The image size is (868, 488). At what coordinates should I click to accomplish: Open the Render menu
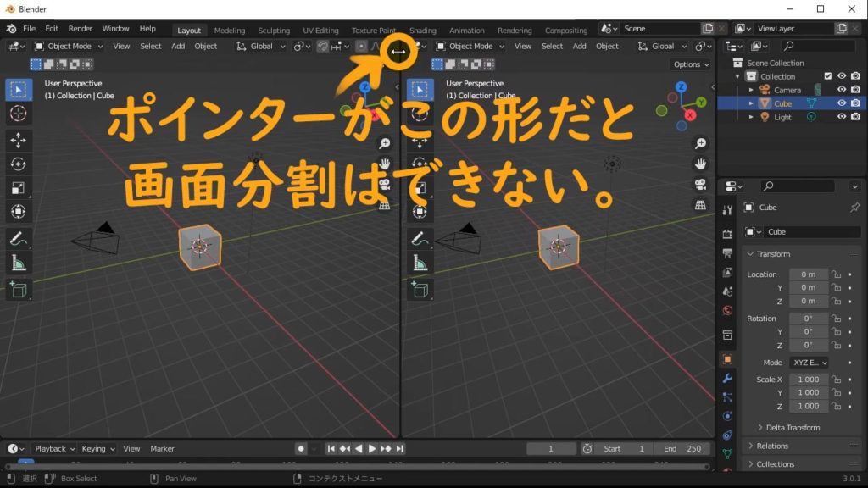(81, 29)
